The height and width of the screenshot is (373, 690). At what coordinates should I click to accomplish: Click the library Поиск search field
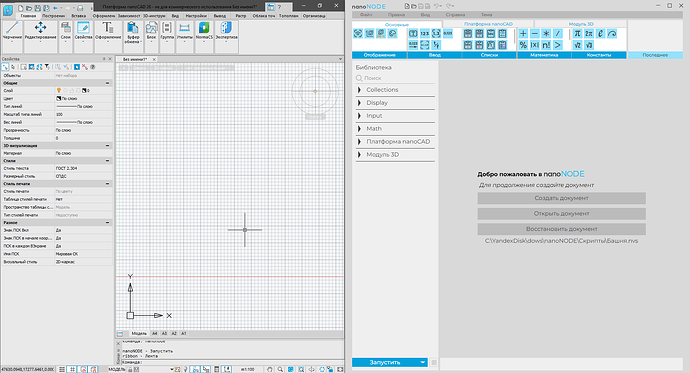tap(395, 78)
